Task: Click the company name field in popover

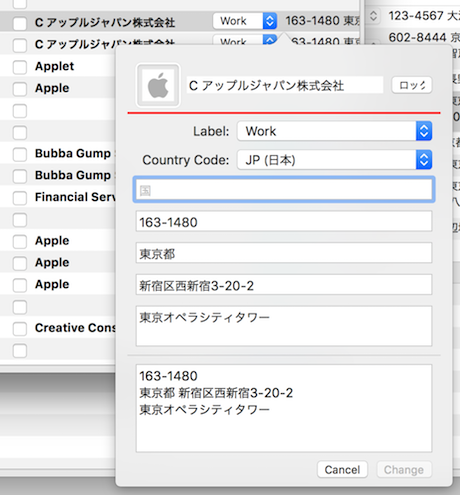Action: 284,85
